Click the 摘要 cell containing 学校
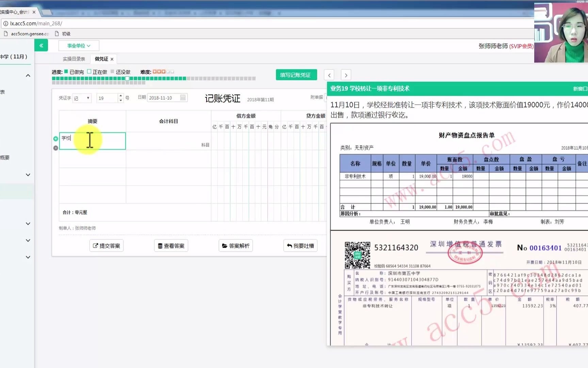588x368 pixels. [93, 141]
